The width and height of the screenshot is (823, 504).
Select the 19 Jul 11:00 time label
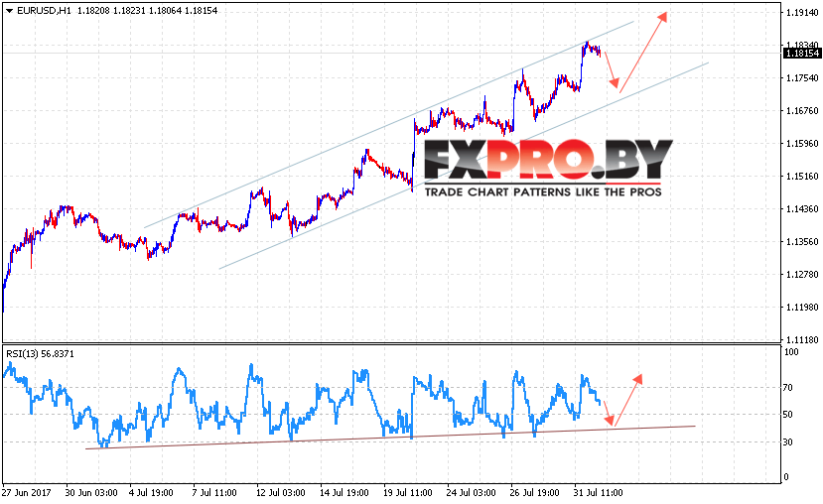pos(408,493)
